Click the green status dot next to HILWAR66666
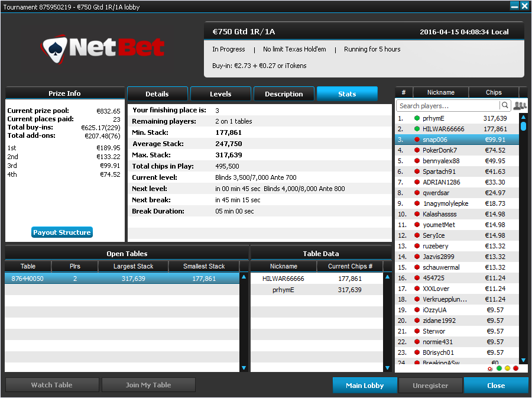532x398 pixels. click(417, 128)
